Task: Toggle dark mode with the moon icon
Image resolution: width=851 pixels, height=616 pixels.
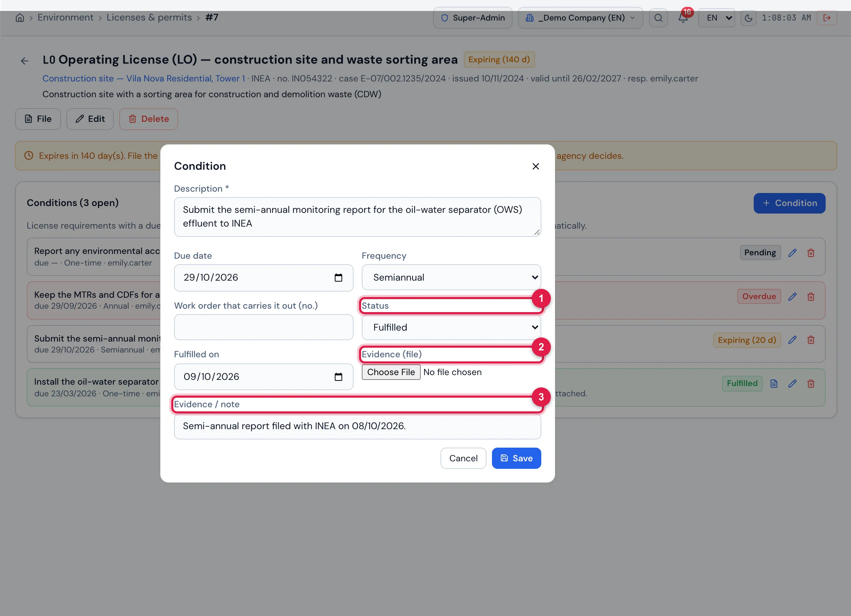Action: (x=748, y=17)
